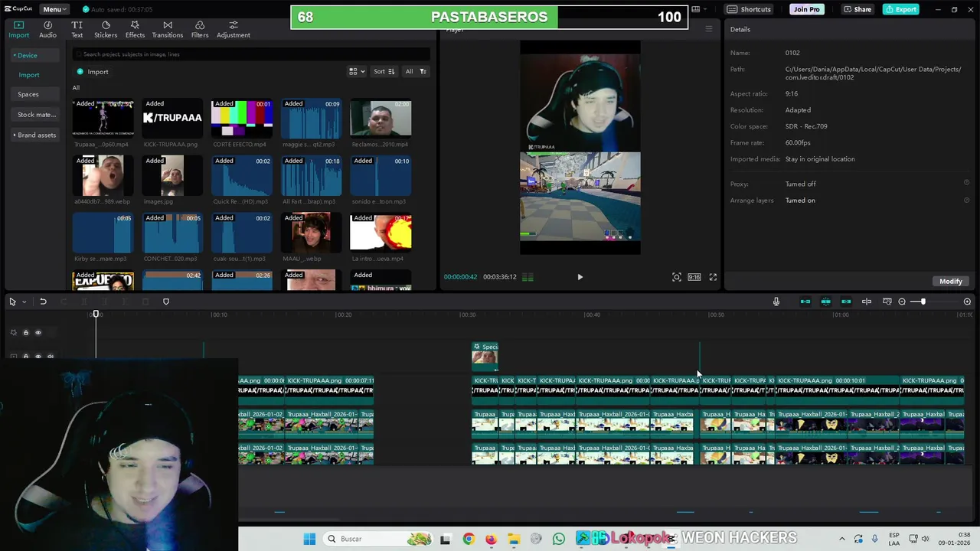Toggle the timeline cover thumbnails preview
This screenshot has width=980, height=551.
[887, 302]
